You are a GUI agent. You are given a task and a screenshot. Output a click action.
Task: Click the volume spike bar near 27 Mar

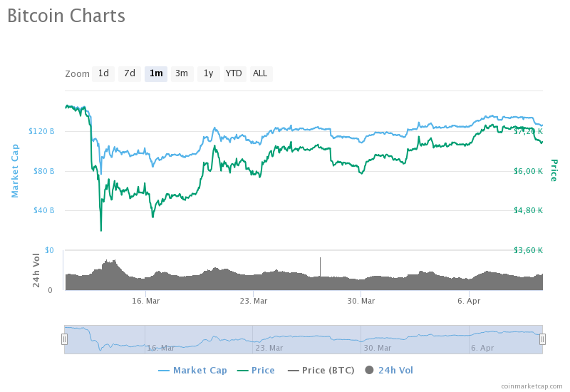pyautogui.click(x=320, y=267)
